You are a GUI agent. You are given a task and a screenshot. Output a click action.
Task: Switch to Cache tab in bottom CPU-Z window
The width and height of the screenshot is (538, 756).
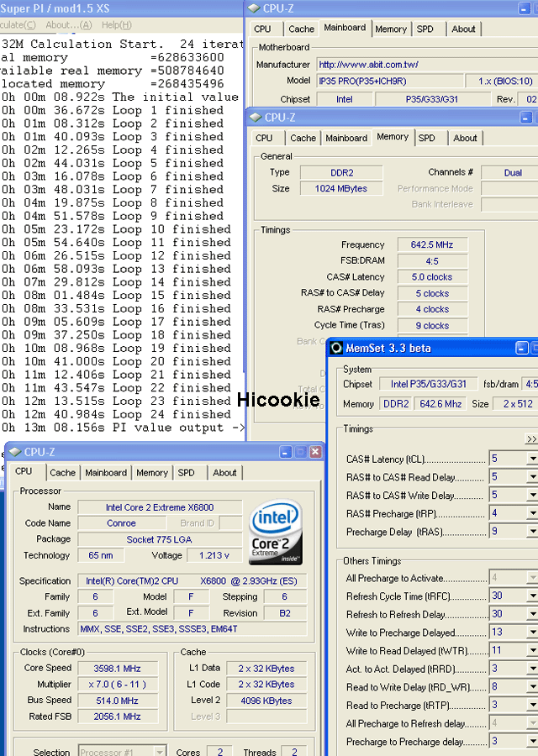pyautogui.click(x=63, y=472)
